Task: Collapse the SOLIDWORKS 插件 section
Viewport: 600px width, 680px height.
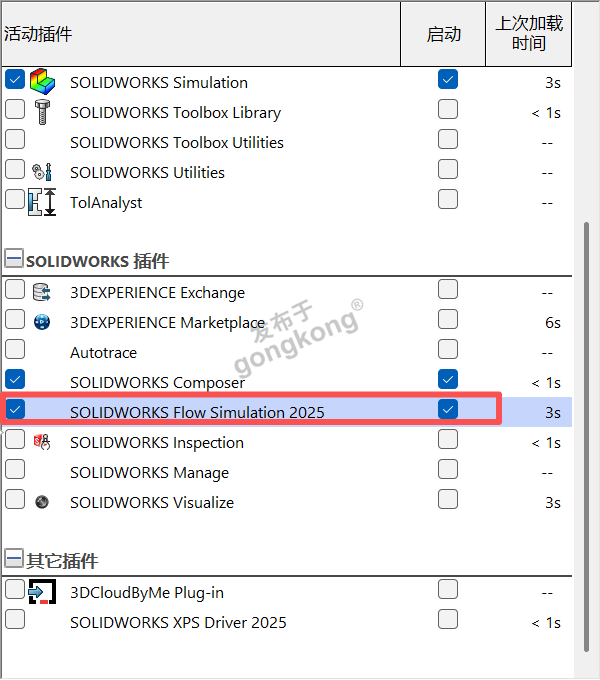Action: point(13,261)
